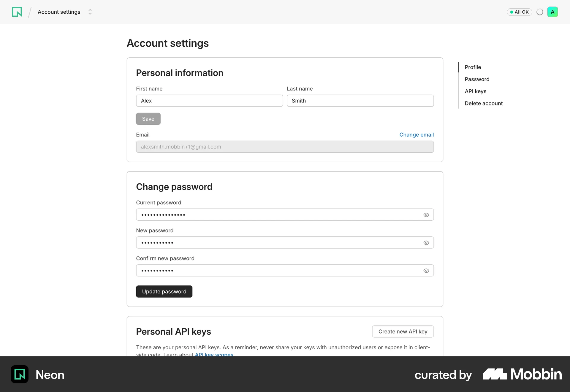Go to Profile section in side nav
570x392 pixels.
473,67
